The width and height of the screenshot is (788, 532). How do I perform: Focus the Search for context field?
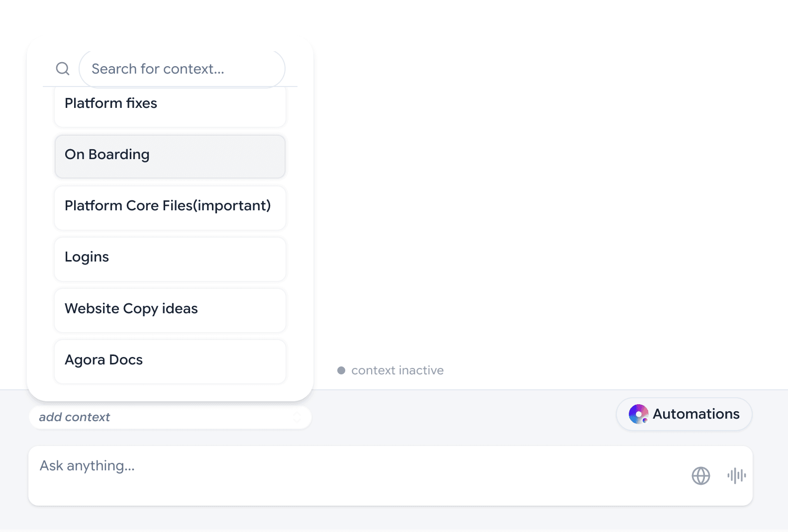[x=182, y=69]
